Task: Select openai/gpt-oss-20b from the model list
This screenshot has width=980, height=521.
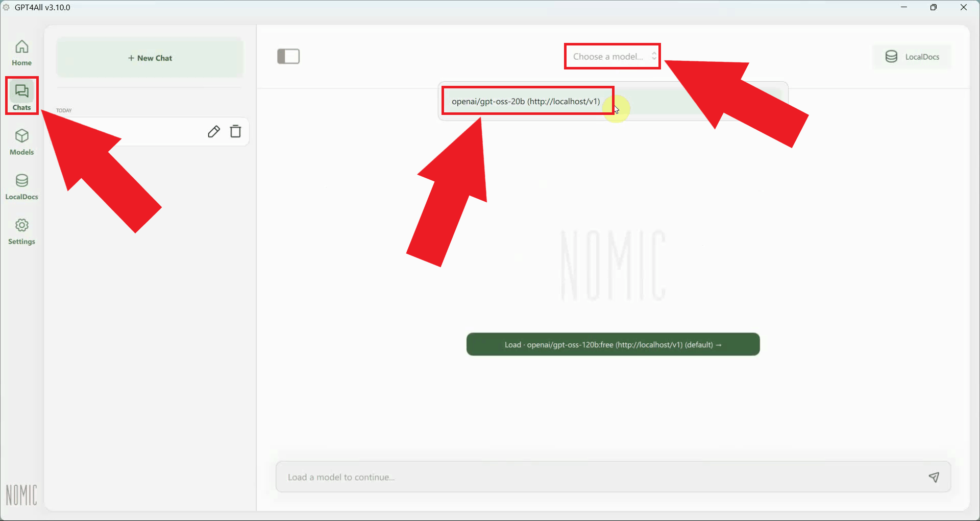Action: coord(526,101)
